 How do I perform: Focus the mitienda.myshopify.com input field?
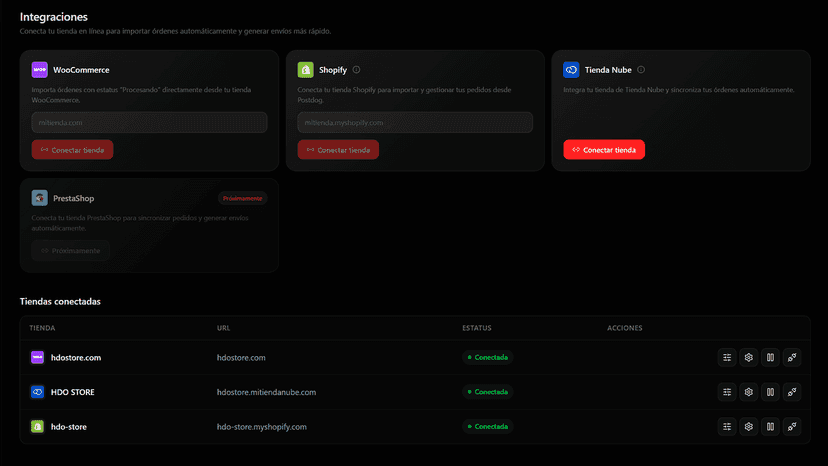pyautogui.click(x=415, y=122)
